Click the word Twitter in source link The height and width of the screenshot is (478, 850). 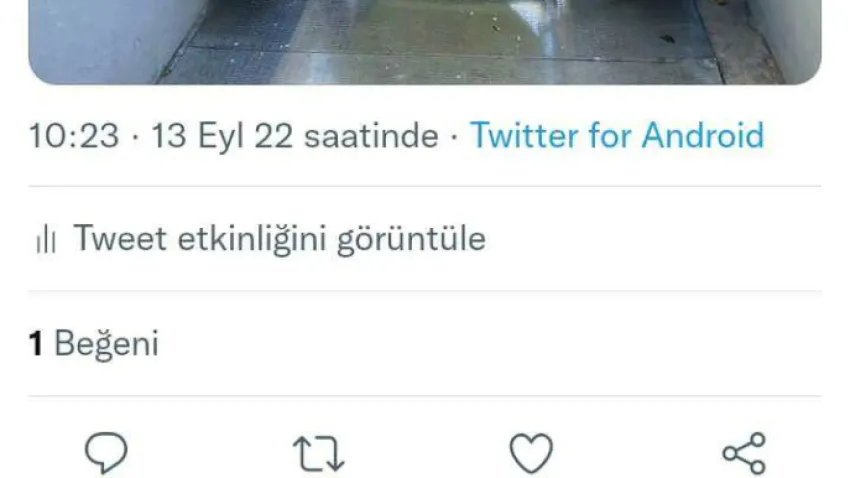[524, 135]
